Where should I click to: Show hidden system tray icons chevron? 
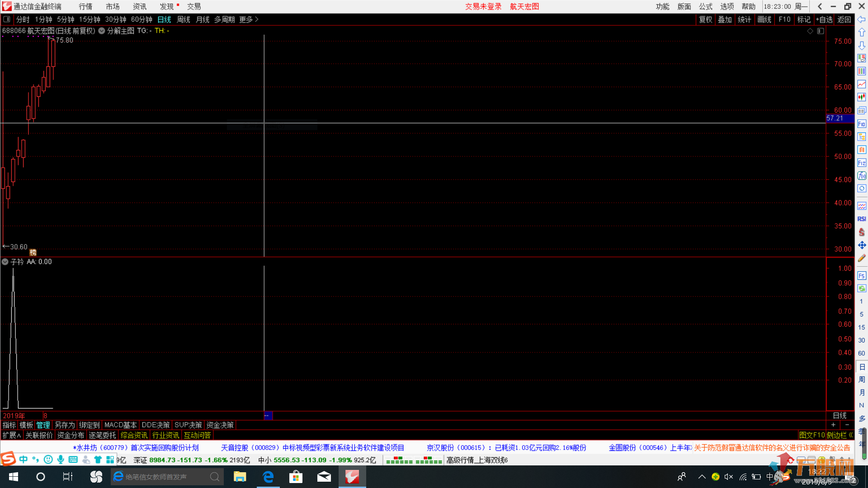(x=702, y=477)
